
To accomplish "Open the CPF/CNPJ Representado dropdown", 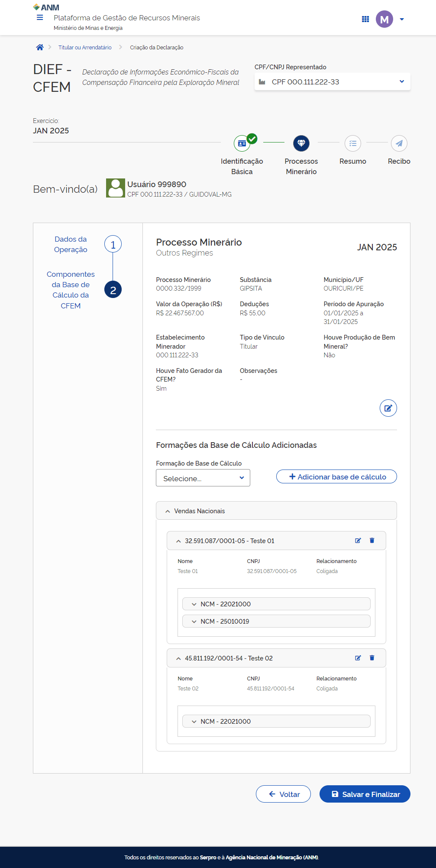I will point(332,82).
